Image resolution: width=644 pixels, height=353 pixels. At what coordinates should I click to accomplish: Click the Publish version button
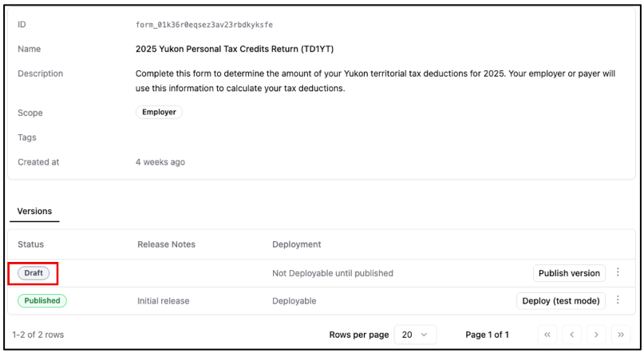pyautogui.click(x=568, y=273)
